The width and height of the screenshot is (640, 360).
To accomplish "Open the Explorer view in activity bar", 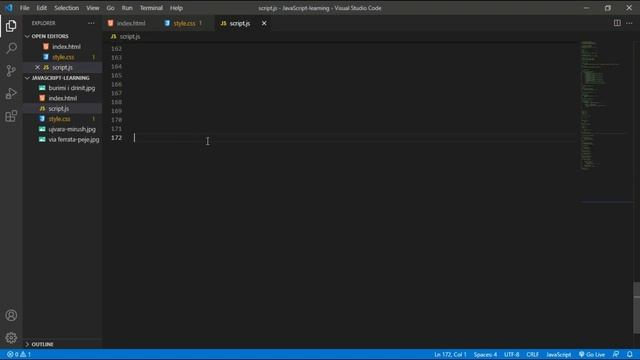I will click(11, 26).
